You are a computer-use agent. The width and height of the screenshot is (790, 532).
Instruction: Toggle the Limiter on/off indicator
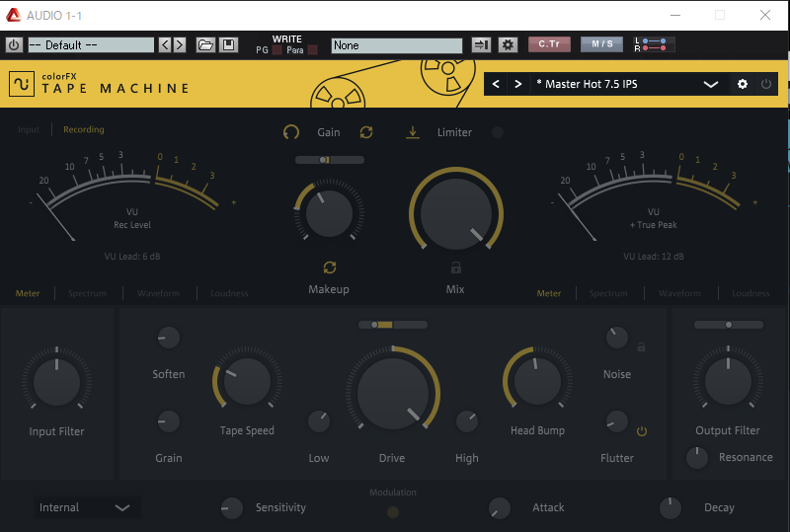(x=498, y=132)
